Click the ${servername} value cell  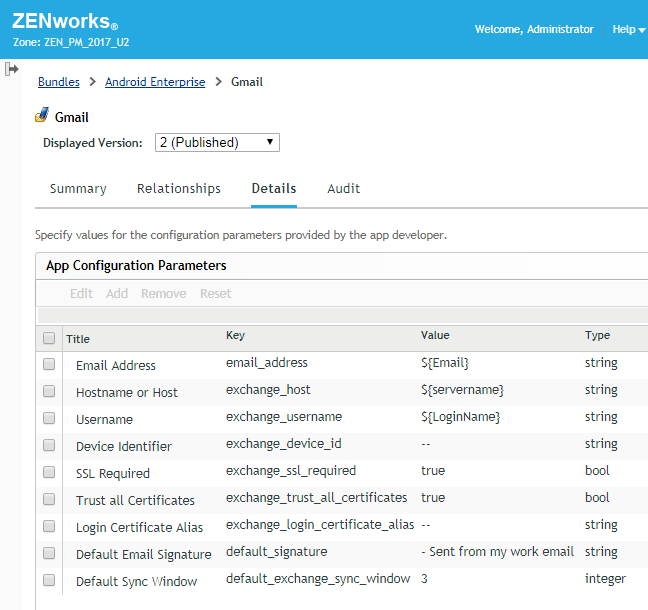[462, 390]
